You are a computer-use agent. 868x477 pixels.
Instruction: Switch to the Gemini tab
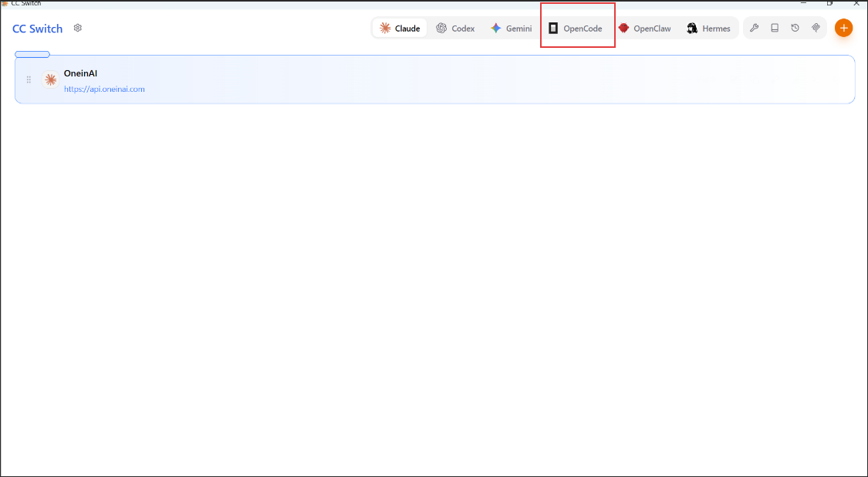click(511, 29)
